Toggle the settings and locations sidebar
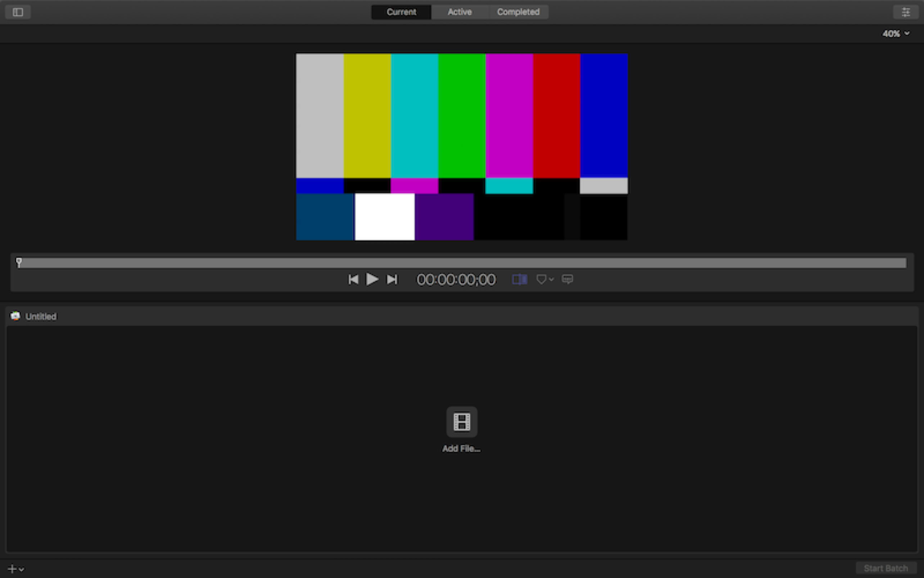This screenshot has height=578, width=924. pyautogui.click(x=18, y=12)
